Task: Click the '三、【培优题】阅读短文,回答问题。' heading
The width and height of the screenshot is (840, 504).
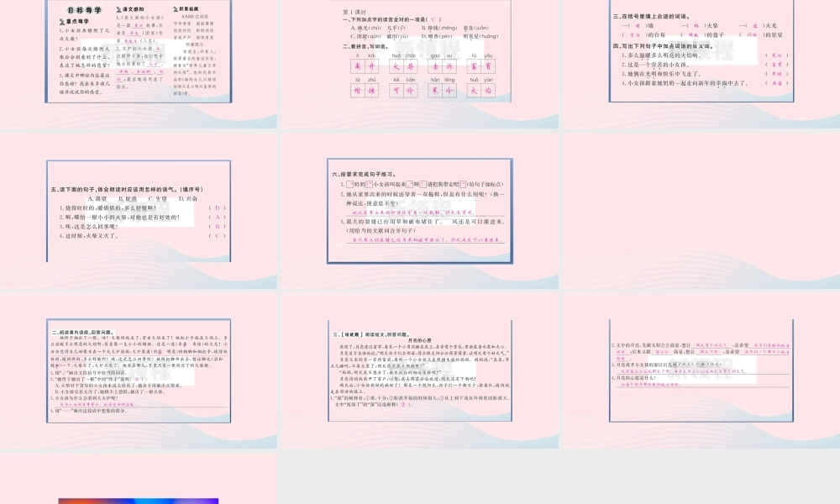Action: (x=371, y=335)
